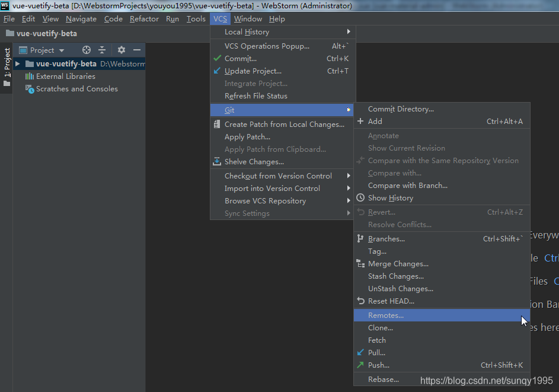Open the View menu
Viewport: 559px width, 392px height.
click(x=50, y=19)
